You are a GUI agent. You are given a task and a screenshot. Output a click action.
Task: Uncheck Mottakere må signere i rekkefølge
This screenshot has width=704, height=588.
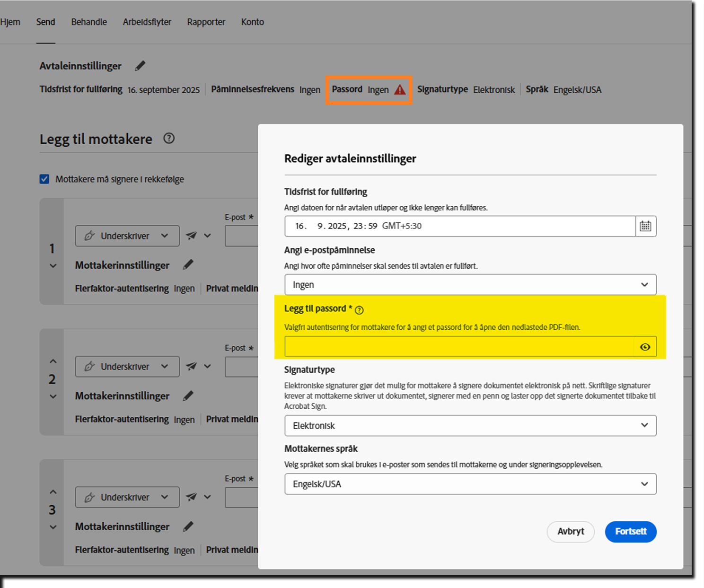[44, 179]
